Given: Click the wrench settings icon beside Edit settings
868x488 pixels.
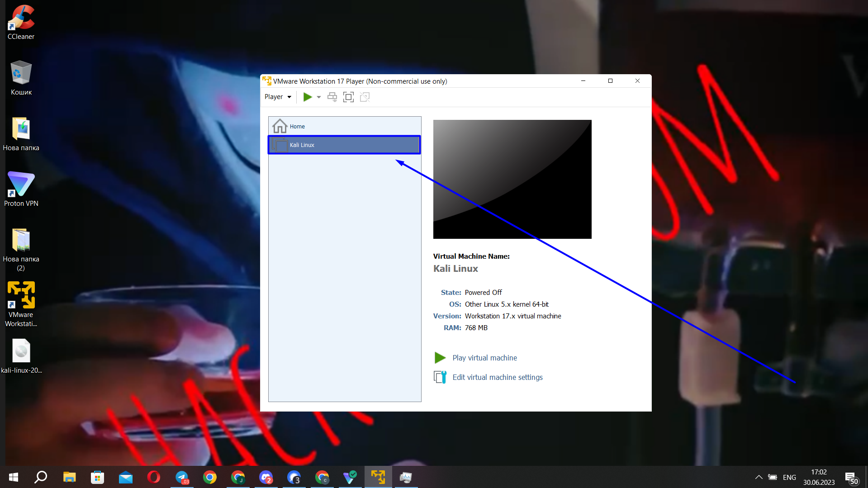Looking at the screenshot, I should [x=440, y=377].
